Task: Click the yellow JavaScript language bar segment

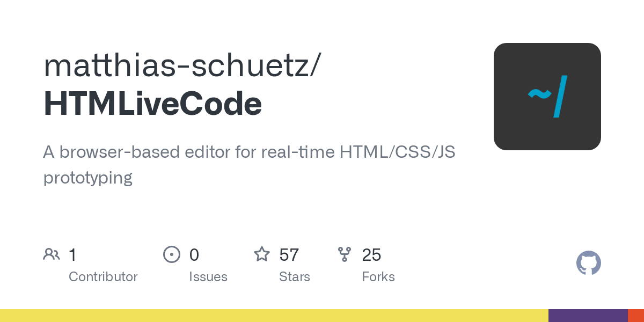Action: tap(274, 316)
